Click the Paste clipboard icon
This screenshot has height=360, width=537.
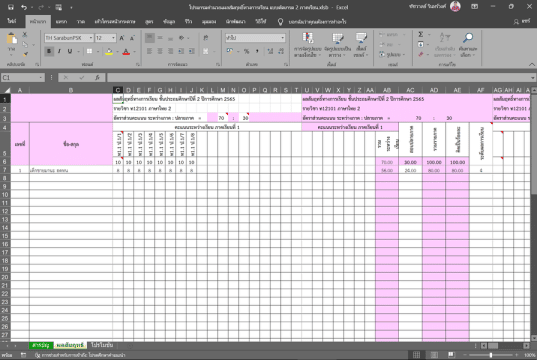pos(12,38)
